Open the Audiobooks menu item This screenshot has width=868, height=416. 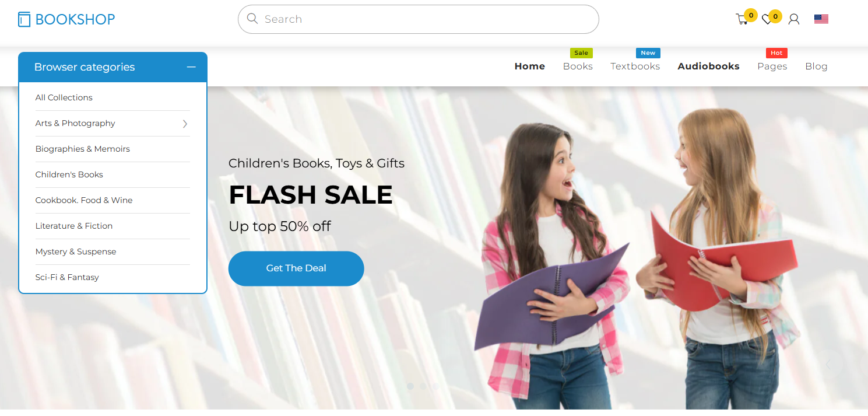pyautogui.click(x=708, y=67)
